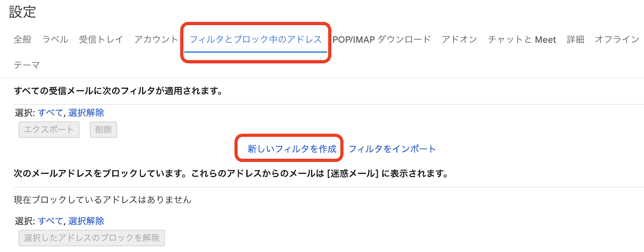Click フィルタとブロック中のアドレス tab
The height and width of the screenshot is (252, 644).
point(256,40)
